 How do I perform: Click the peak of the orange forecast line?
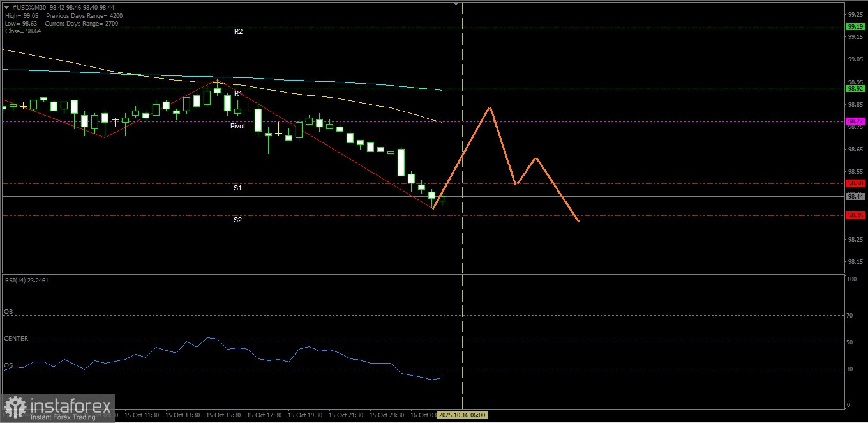coord(490,107)
